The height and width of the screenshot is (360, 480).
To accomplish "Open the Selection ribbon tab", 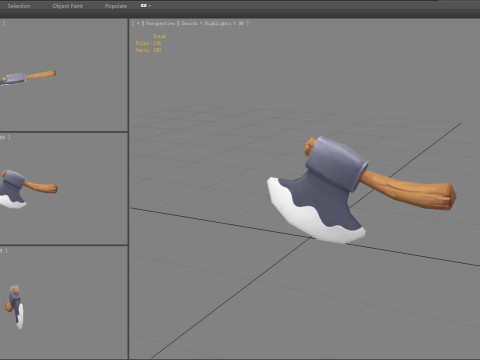I will (x=19, y=6).
